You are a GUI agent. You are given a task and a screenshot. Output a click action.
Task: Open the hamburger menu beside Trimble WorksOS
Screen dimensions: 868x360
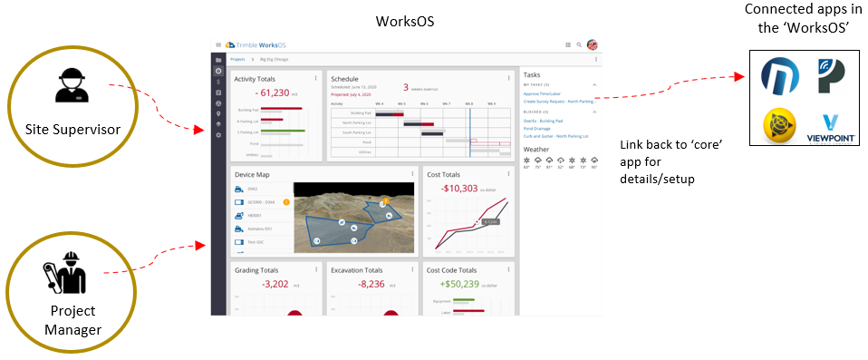(218, 44)
